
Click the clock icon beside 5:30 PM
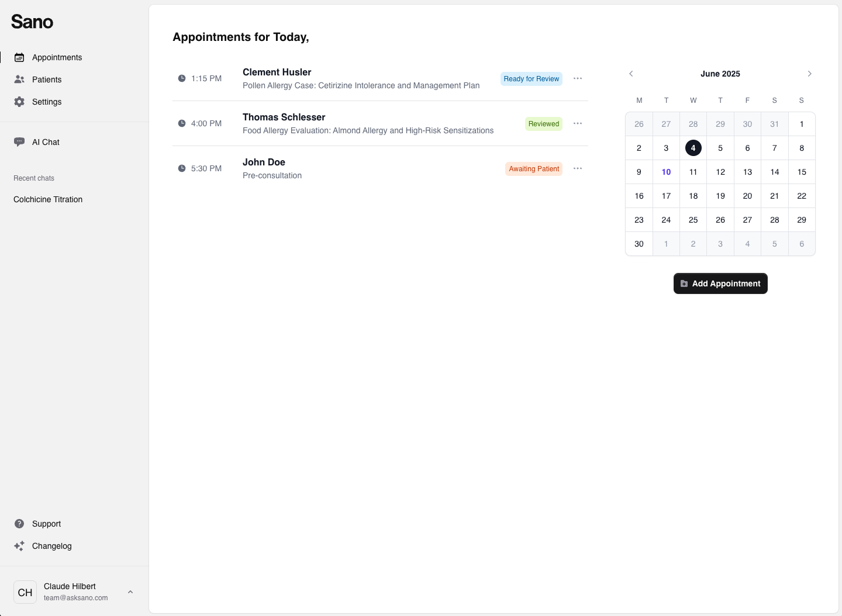pos(182,168)
